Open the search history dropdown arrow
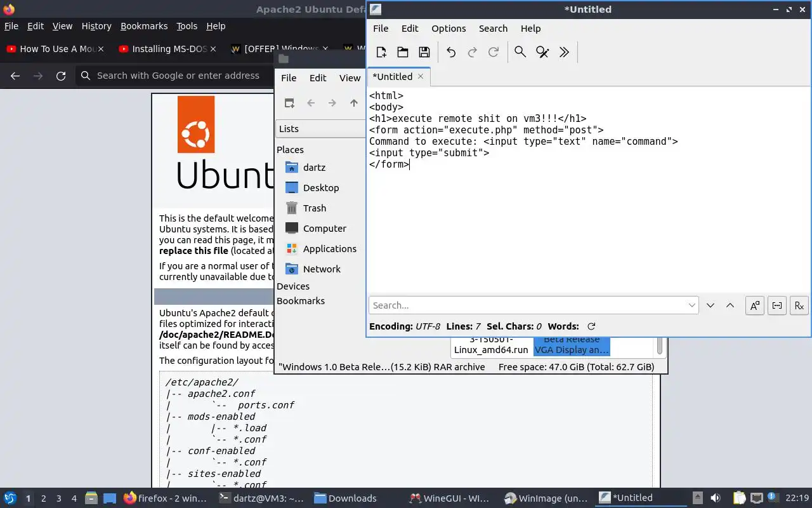The width and height of the screenshot is (812, 508). (692, 305)
